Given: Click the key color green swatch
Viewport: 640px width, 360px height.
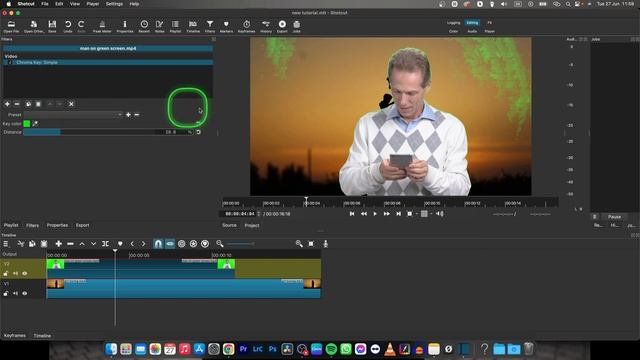Looking at the screenshot, I should [x=27, y=124].
